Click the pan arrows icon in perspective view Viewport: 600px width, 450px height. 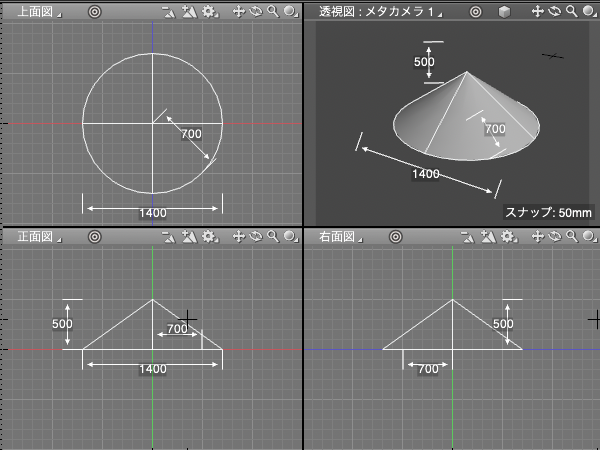(539, 11)
